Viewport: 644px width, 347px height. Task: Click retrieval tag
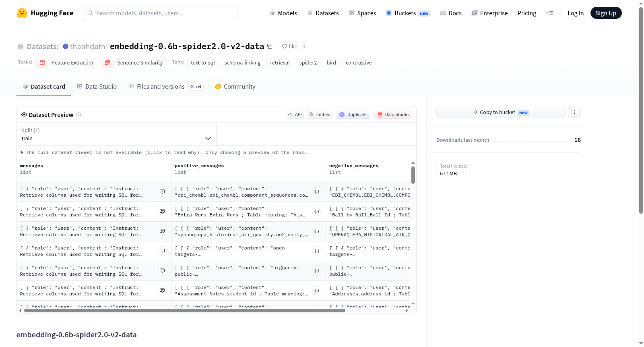tap(280, 62)
